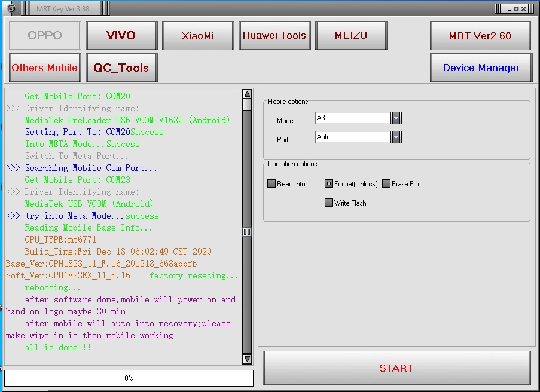540x392 pixels.
Task: Click log line 'CPU_TYPE:mt6771'
Action: click(60, 240)
